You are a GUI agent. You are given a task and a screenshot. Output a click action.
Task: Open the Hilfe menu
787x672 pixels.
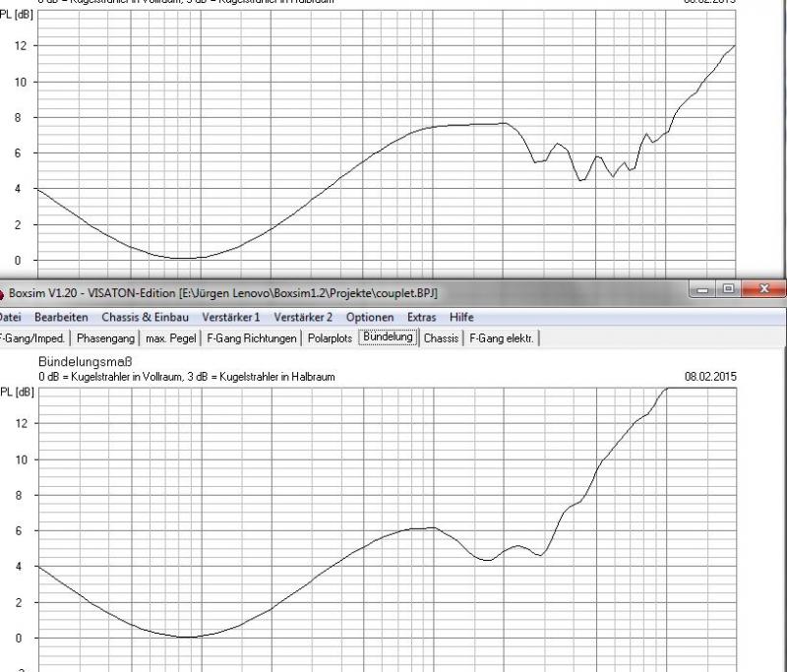click(461, 317)
